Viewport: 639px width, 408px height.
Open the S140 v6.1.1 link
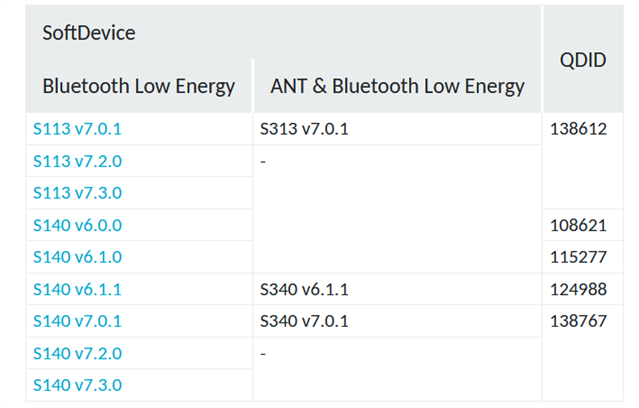tap(77, 289)
